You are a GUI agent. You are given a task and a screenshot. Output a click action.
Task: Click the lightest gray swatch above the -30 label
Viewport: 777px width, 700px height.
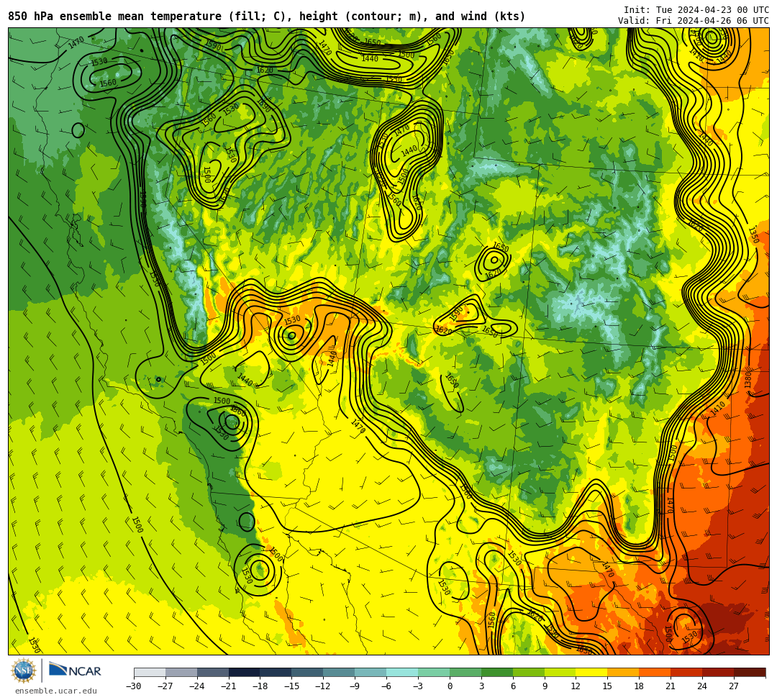click(x=150, y=672)
